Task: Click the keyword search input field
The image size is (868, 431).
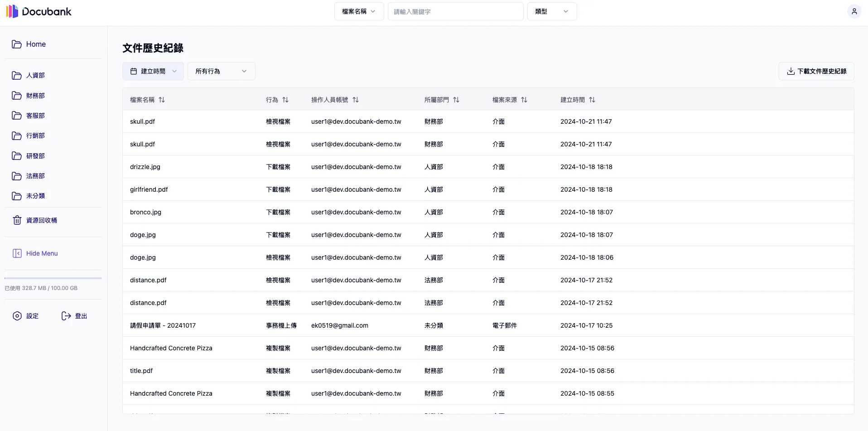Action: click(455, 11)
